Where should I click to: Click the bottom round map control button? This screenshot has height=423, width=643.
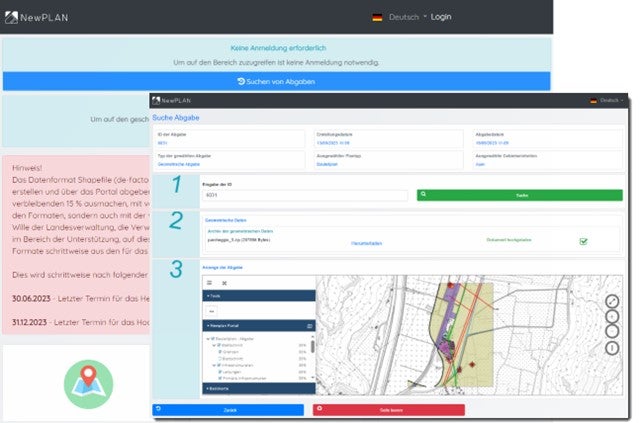(612, 348)
